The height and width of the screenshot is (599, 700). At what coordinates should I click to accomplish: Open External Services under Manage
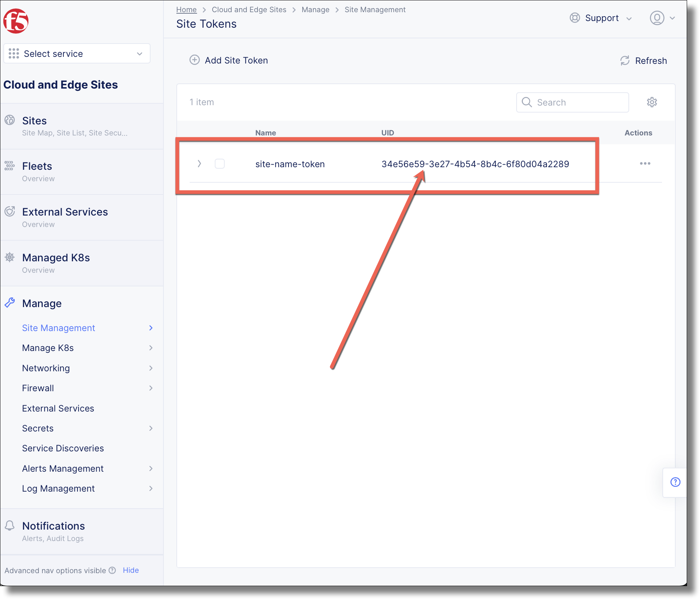pyautogui.click(x=58, y=408)
